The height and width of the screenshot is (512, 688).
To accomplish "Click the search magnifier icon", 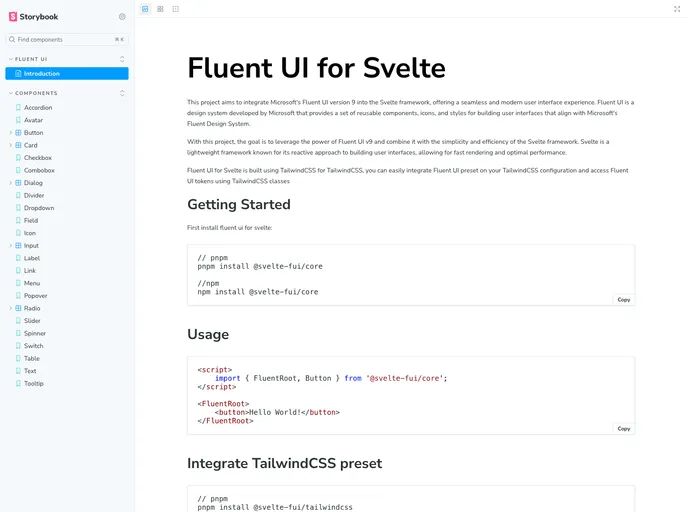I will (12, 39).
